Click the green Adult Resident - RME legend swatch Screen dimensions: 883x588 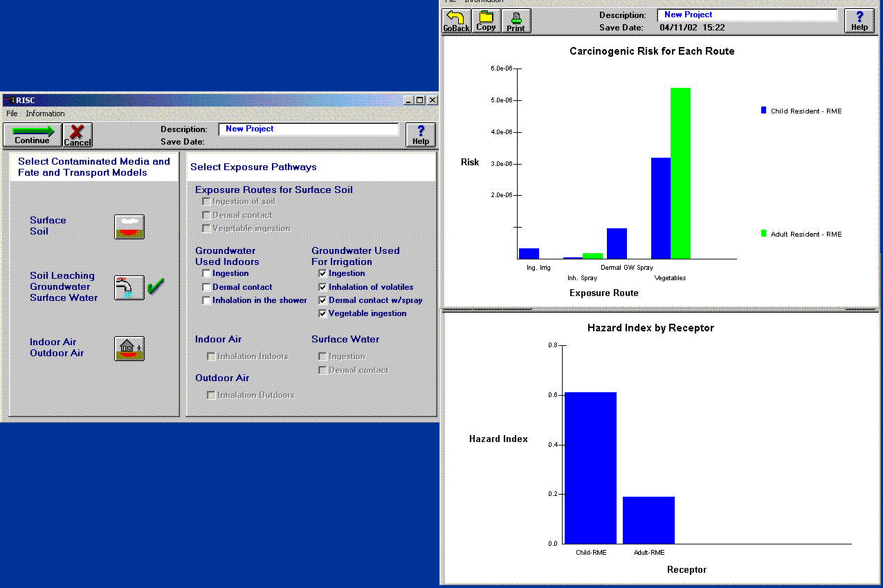(764, 234)
